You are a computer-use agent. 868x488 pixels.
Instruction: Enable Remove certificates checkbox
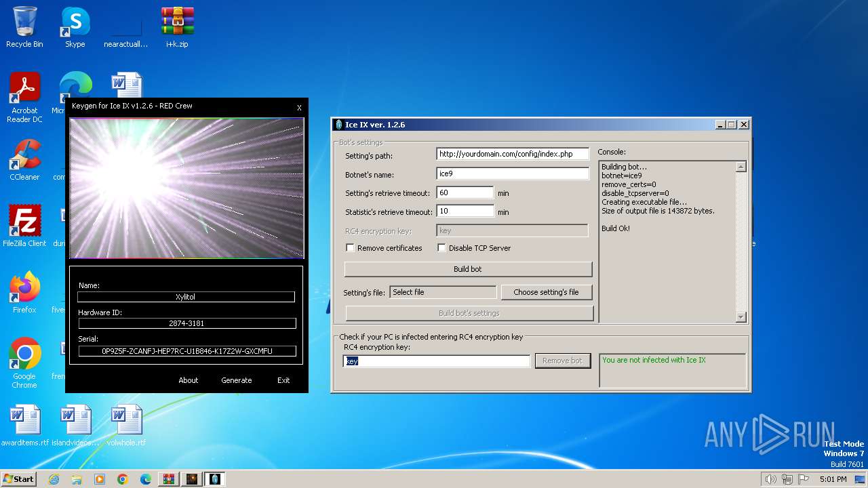point(350,248)
